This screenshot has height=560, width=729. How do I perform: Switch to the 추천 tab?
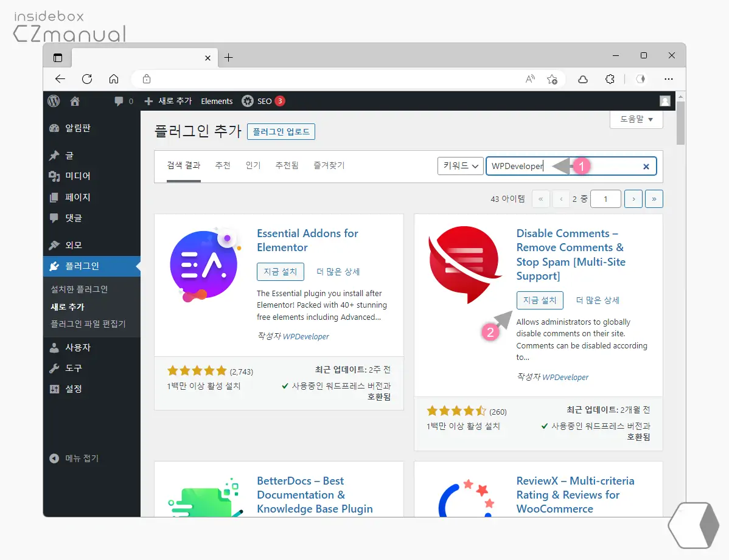(223, 165)
